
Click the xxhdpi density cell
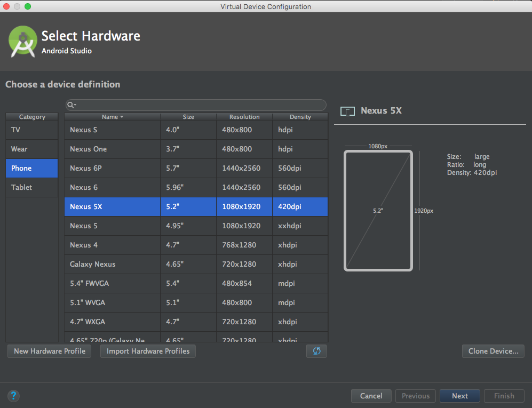(x=300, y=226)
